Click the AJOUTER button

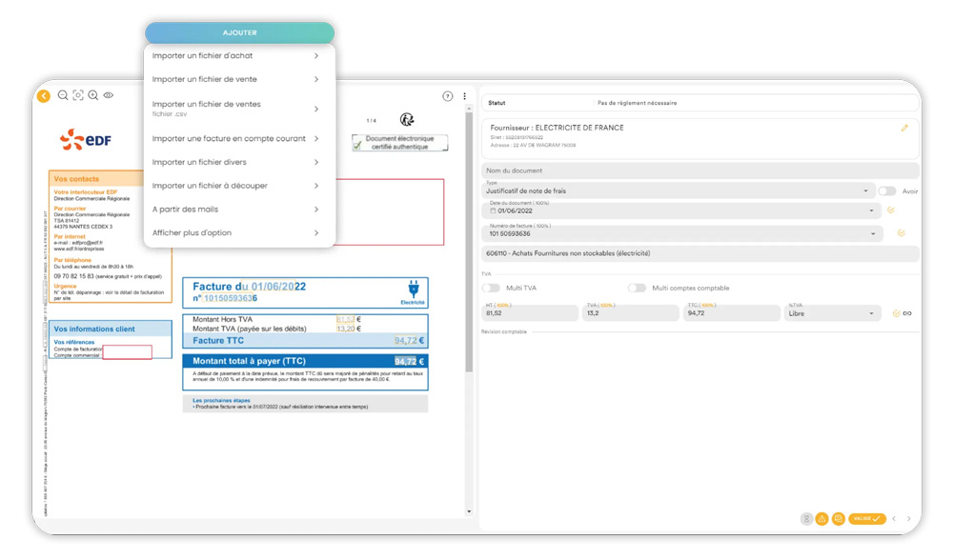(x=239, y=32)
